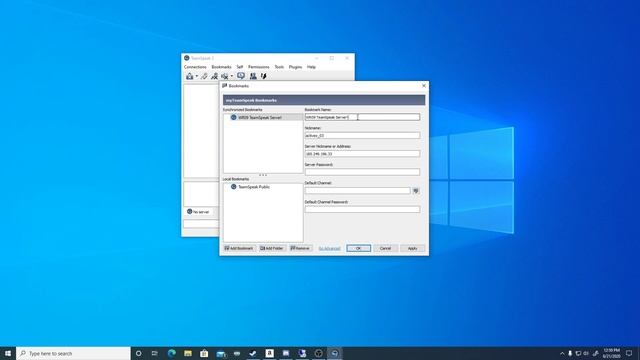Open the Bookmarks menu in the menu bar
This screenshot has width=640, height=360.
click(221, 67)
